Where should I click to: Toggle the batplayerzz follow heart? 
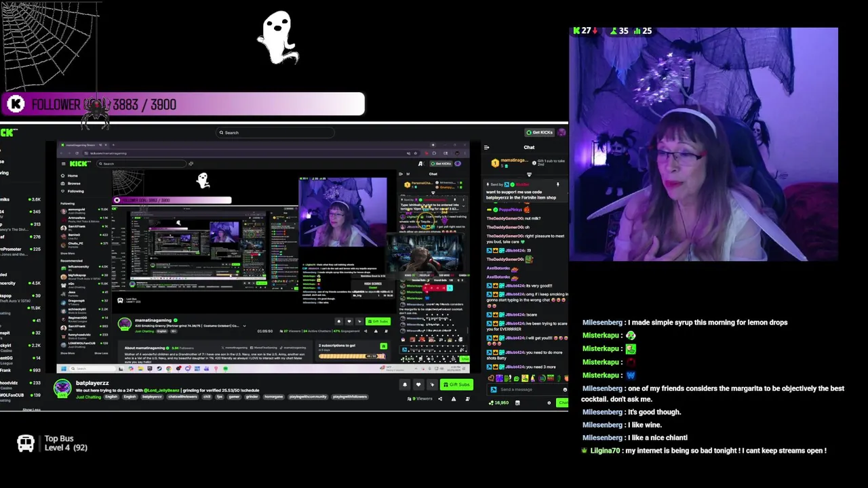pyautogui.click(x=418, y=384)
